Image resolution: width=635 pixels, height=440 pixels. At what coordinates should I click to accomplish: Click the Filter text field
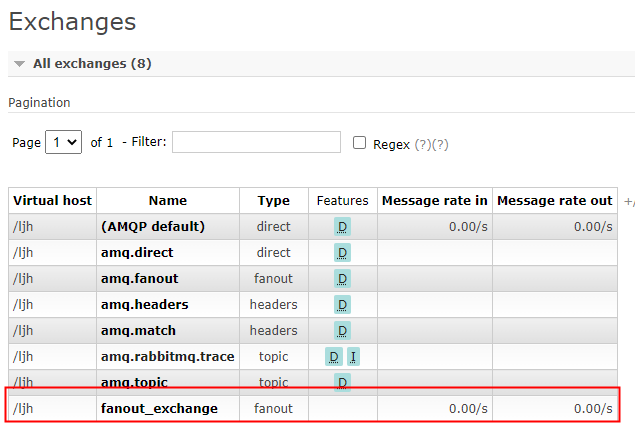point(256,142)
